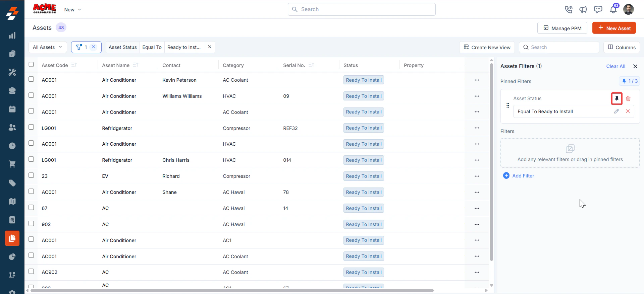
Task: Click Create New View
Action: pos(487,47)
